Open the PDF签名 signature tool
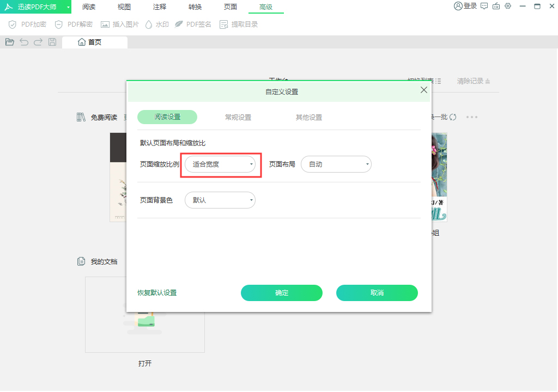The height and width of the screenshot is (392, 558). coord(193,24)
